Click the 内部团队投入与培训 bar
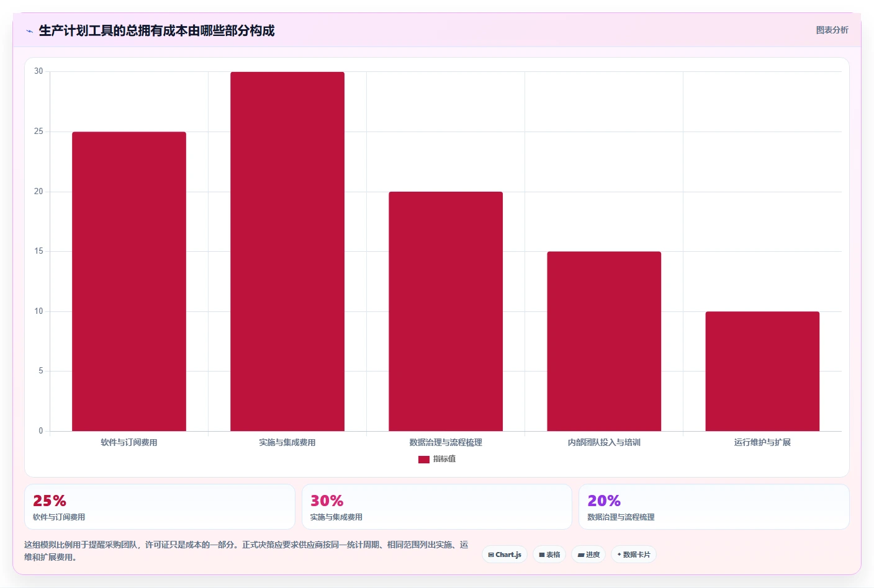Image resolution: width=874 pixels, height=588 pixels. coord(604,341)
